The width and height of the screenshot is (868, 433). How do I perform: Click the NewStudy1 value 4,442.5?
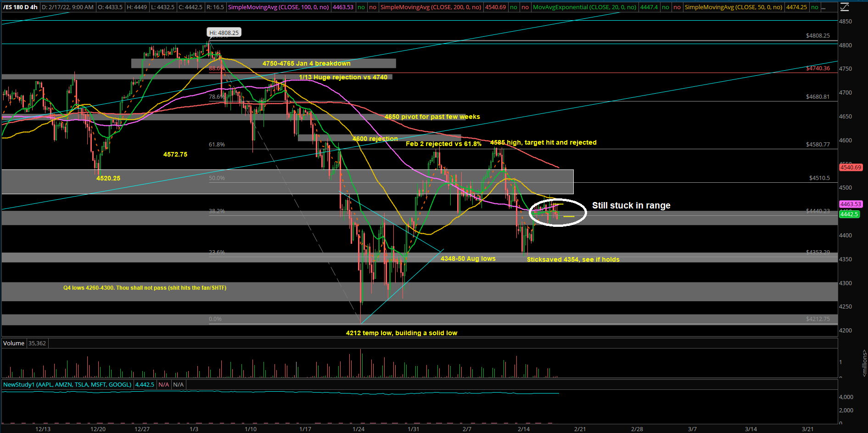point(145,385)
